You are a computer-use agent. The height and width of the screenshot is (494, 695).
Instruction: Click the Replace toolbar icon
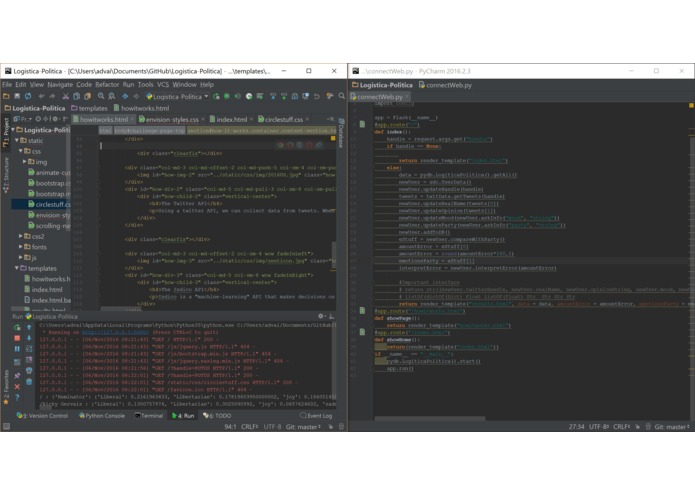pos(112,96)
